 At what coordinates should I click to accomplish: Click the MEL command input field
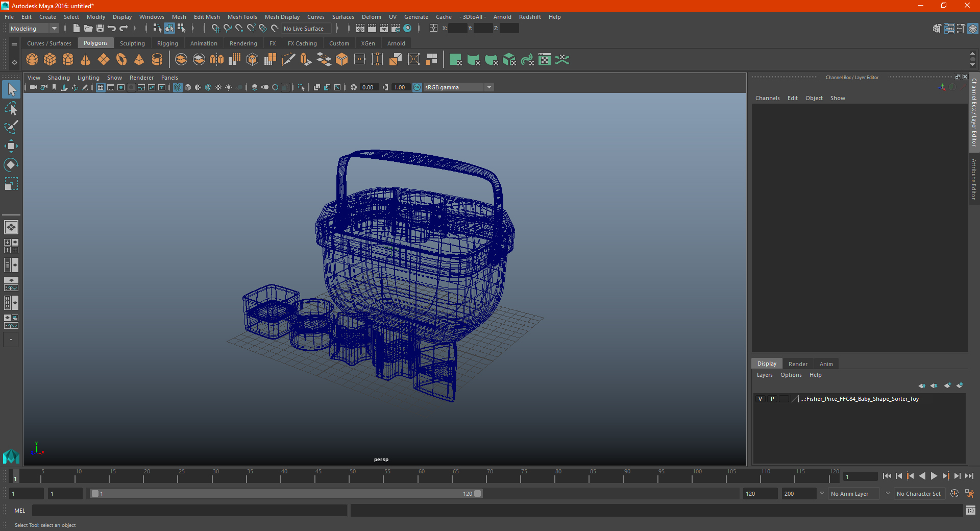(189, 510)
